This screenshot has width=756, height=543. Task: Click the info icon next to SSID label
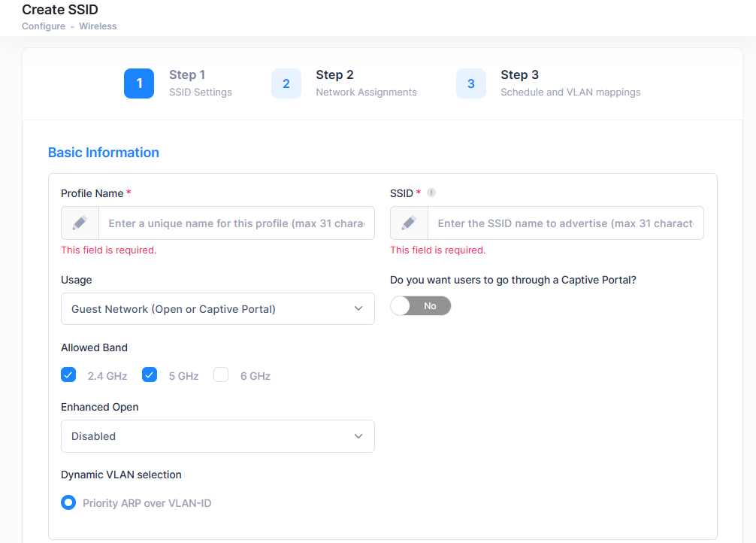click(431, 193)
